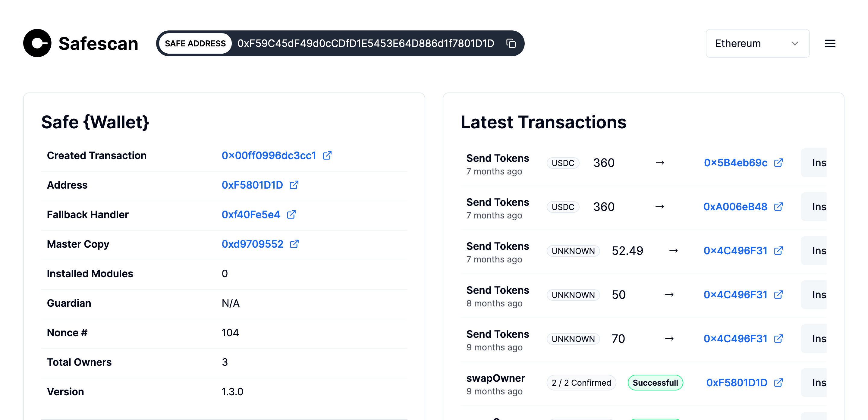This screenshot has height=420, width=868.
Task: Open the 0xd9709552 Master Copy link
Action: point(252,244)
